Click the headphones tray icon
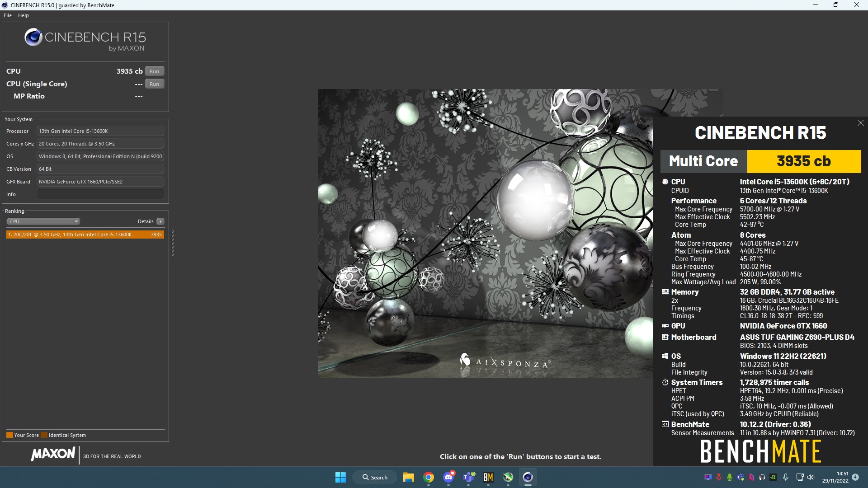Screen dimensions: 868x488 click(x=762, y=477)
